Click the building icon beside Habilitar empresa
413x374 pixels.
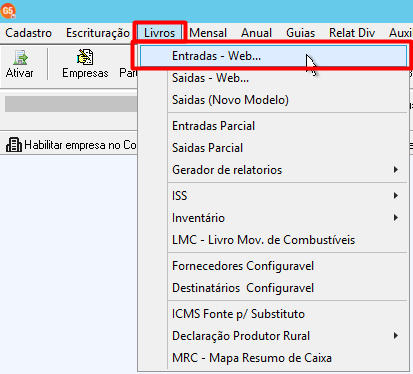(x=14, y=145)
